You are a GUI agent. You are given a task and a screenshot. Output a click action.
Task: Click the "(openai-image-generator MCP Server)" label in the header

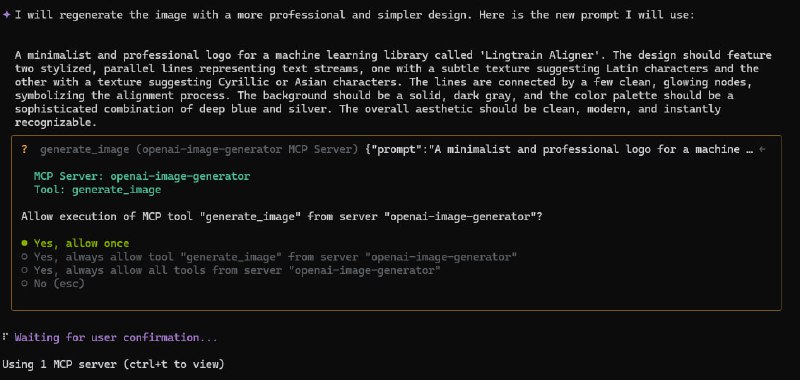(248, 149)
